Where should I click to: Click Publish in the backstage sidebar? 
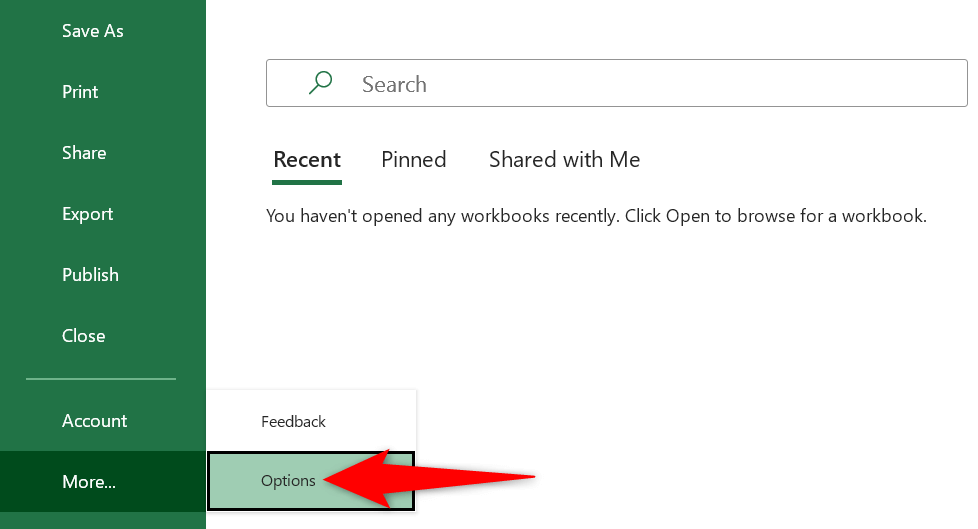90,275
